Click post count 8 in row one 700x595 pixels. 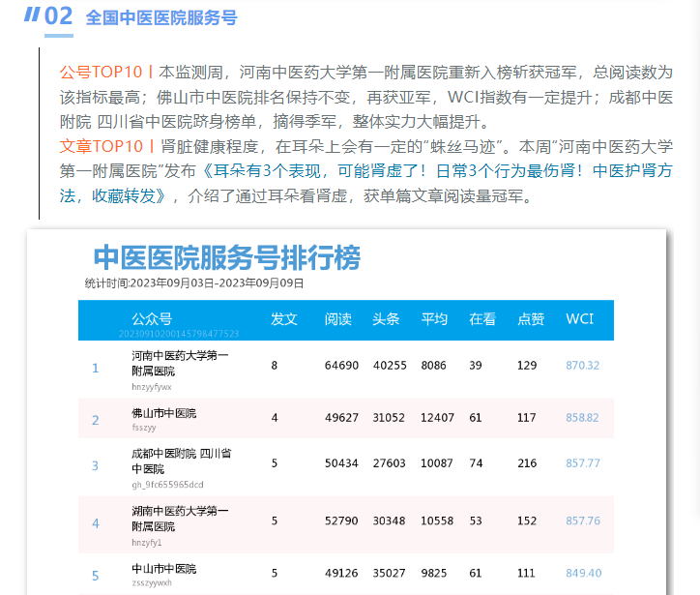(x=275, y=366)
